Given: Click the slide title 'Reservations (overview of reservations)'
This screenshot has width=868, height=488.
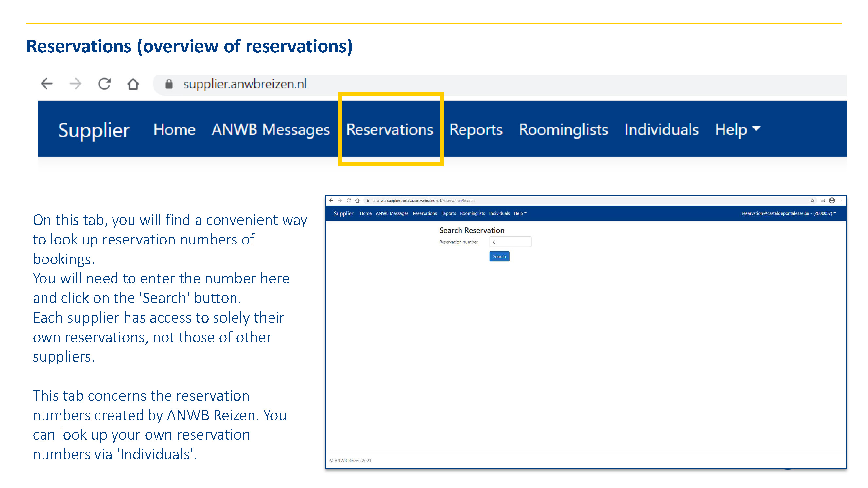Looking at the screenshot, I should (x=189, y=46).
